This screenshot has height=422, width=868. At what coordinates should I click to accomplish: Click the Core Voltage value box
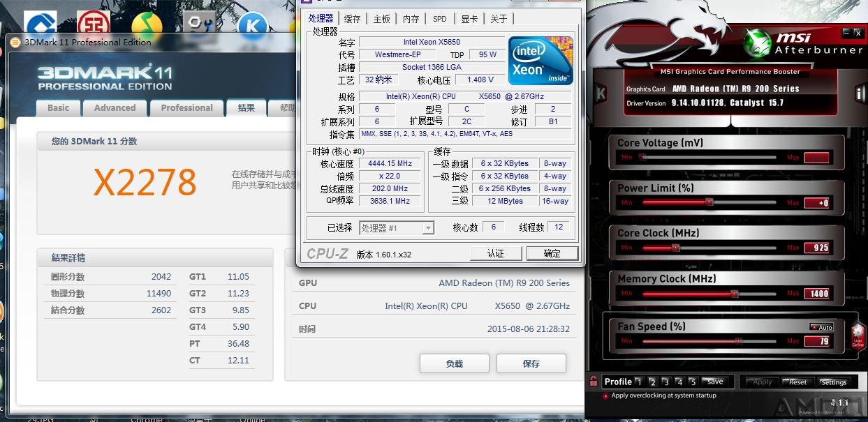pos(816,158)
